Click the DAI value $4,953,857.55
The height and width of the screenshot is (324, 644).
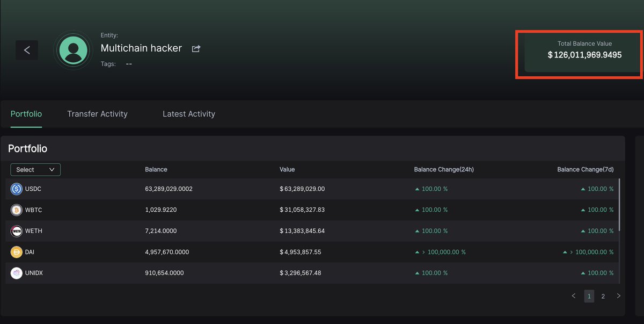coord(301,252)
